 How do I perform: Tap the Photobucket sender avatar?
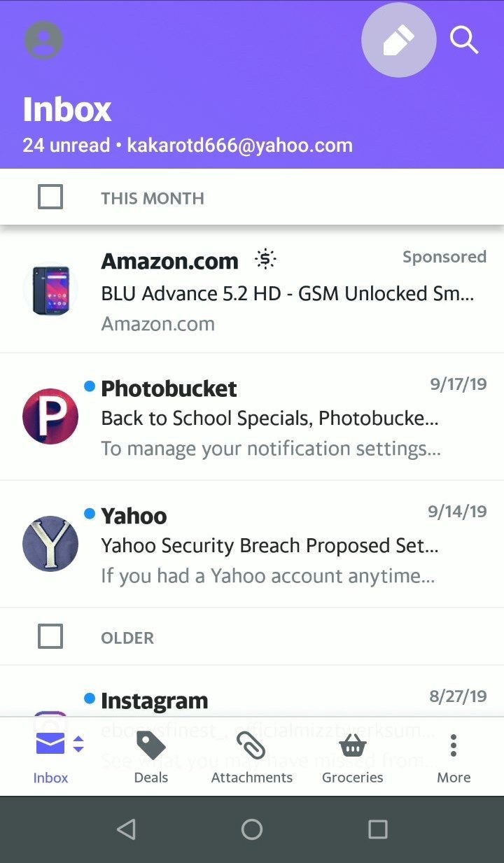pos(50,416)
